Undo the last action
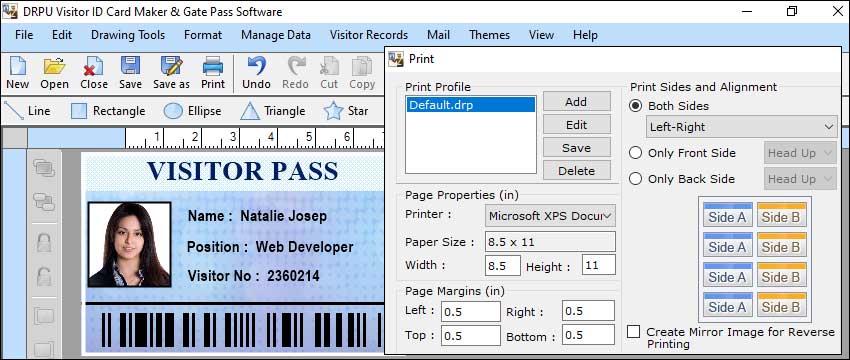Screen dimensions: 850x360 click(x=256, y=73)
